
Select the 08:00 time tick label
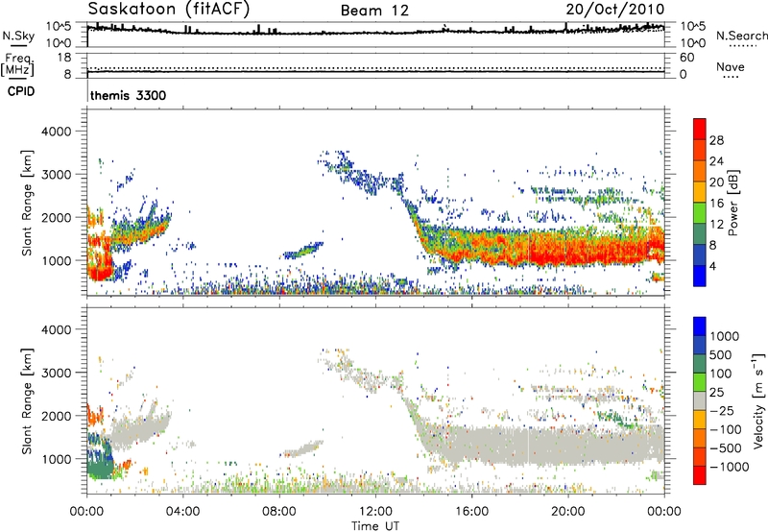pyautogui.click(x=279, y=512)
